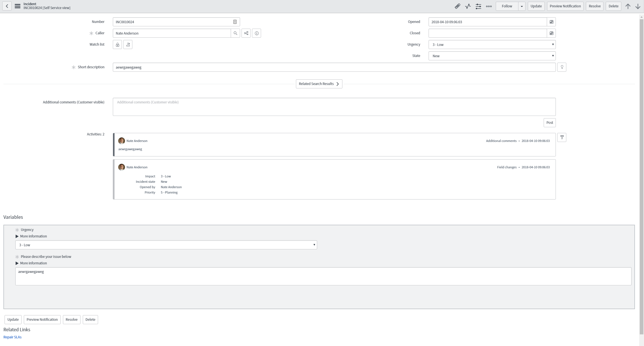Screen dimensions: 644x346
Task: Open the Follow dropdown arrow
Action: tap(522, 6)
